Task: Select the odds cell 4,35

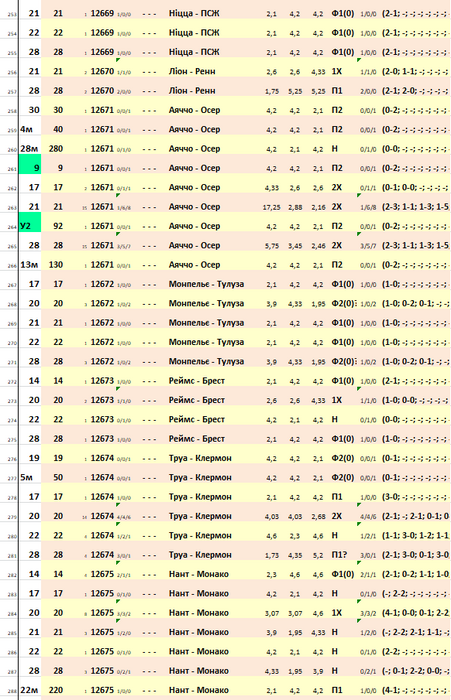Action: coord(295,555)
